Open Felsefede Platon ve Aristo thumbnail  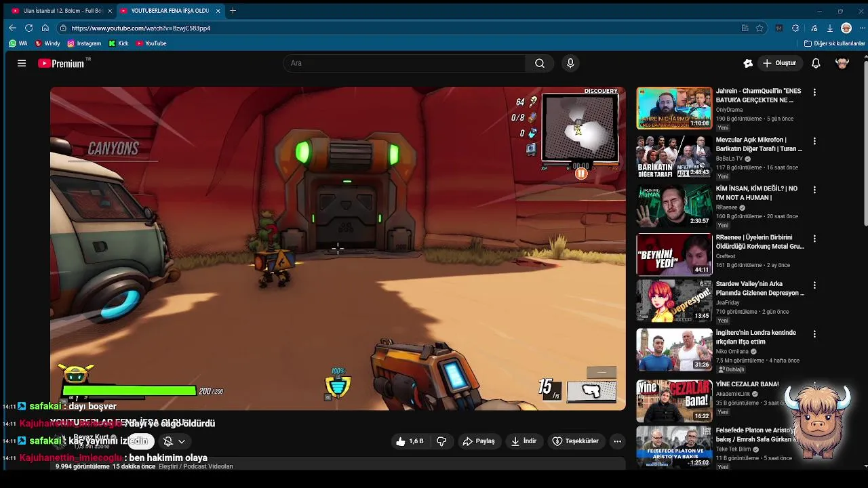(x=674, y=447)
